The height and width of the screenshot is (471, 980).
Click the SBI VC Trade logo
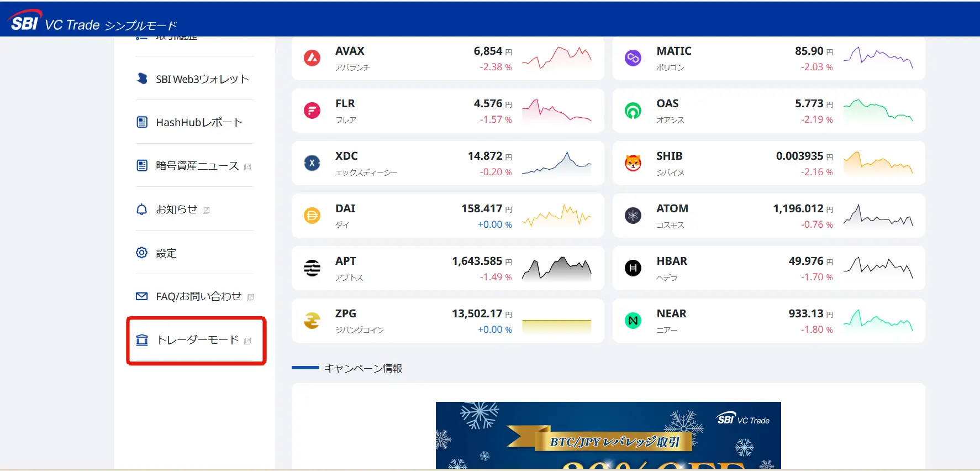pyautogui.click(x=92, y=21)
